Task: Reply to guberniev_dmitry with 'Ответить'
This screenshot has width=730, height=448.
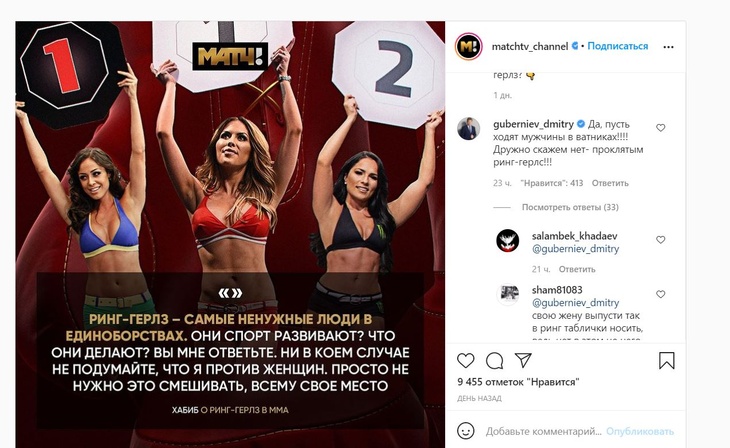Action: coord(610,183)
